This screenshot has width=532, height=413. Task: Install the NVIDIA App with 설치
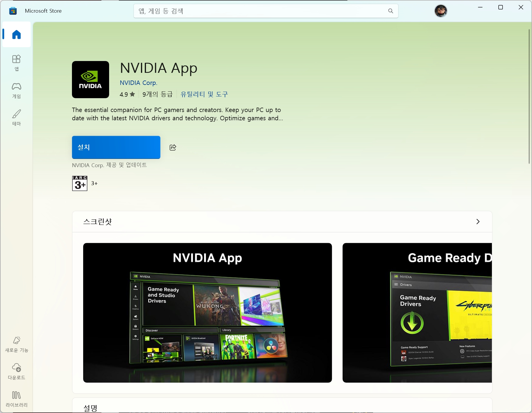coord(116,147)
